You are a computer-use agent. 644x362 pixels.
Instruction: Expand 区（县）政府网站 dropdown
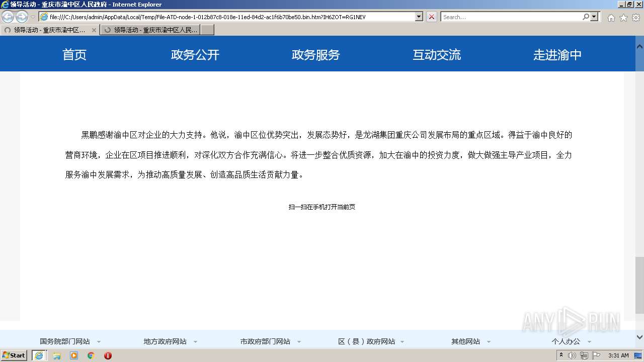click(x=403, y=342)
